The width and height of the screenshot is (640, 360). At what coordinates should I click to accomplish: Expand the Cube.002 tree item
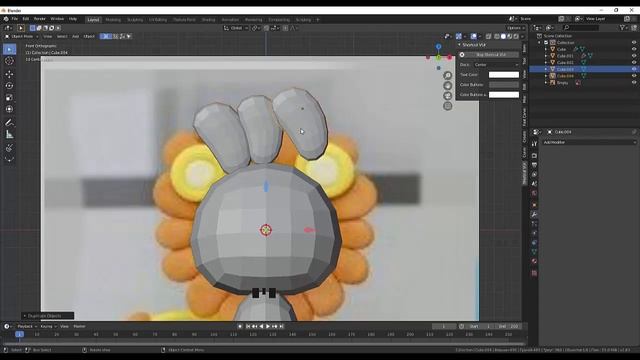546,62
